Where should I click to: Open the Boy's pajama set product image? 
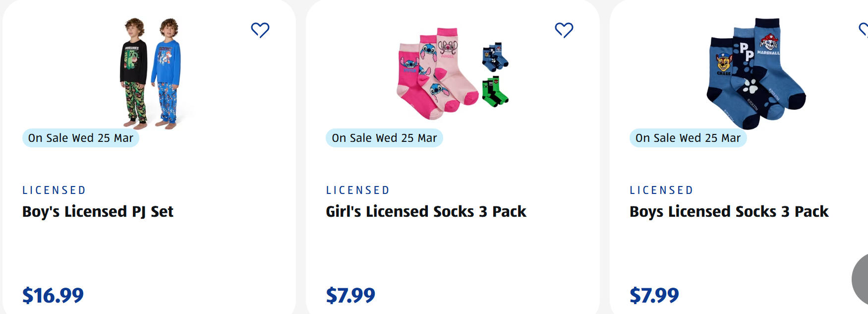(x=150, y=73)
